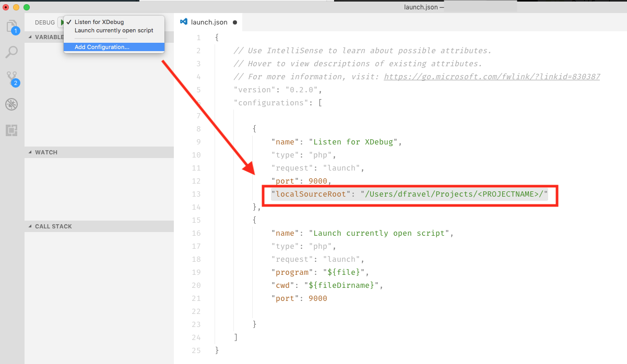Click the VS Code icon on launch.json tab
Screen dimensions: 627x364
pyautogui.click(x=184, y=22)
